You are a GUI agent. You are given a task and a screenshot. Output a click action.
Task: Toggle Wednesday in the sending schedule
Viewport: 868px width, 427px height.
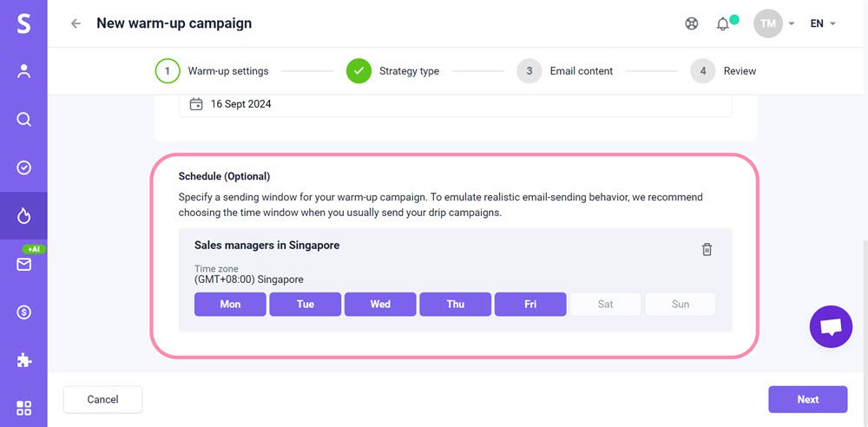pyautogui.click(x=380, y=304)
